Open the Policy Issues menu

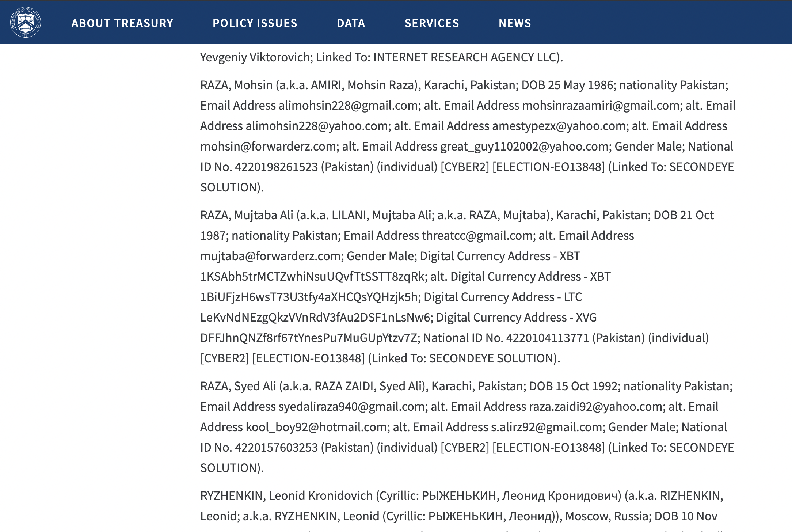click(x=255, y=23)
